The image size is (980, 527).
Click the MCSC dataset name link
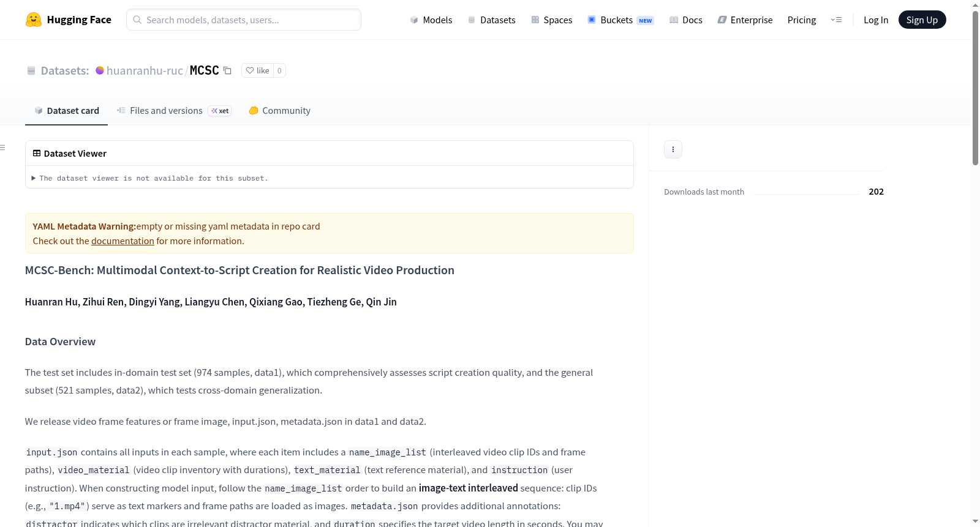[205, 70]
